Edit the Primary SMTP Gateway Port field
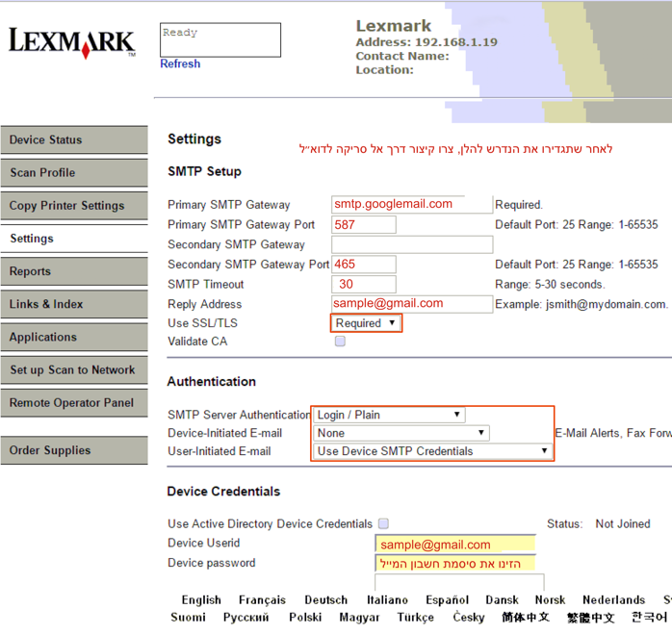This screenshot has width=672, height=634. [x=363, y=224]
